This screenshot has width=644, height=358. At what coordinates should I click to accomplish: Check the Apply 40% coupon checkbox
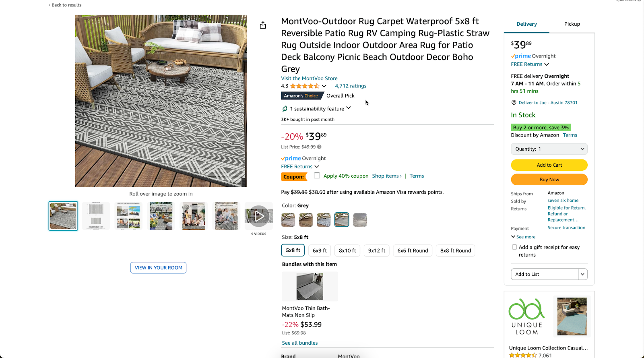click(317, 175)
